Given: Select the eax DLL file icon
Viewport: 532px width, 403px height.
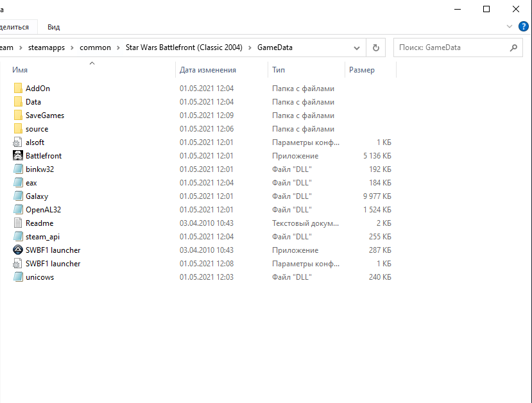Looking at the screenshot, I should [x=18, y=183].
